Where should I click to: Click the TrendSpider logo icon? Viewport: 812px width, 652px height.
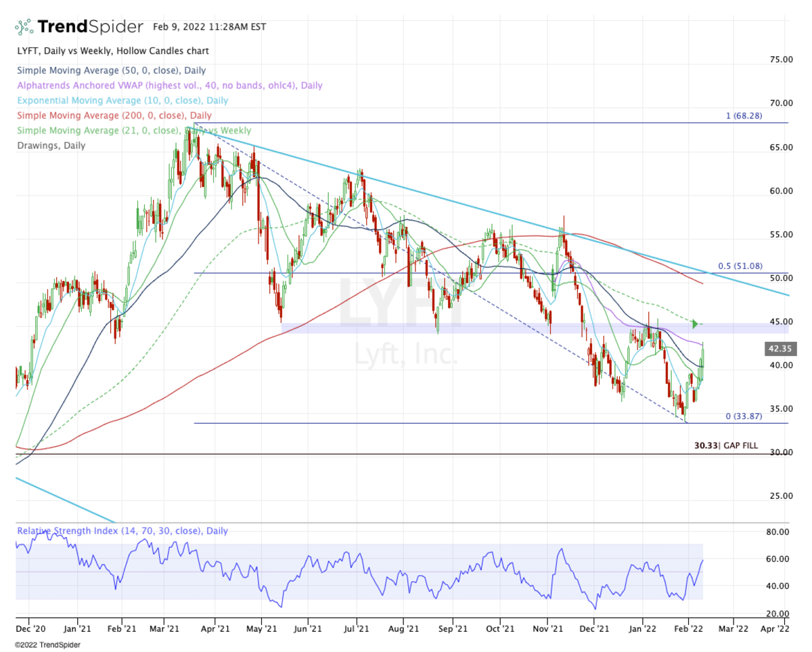tap(24, 27)
